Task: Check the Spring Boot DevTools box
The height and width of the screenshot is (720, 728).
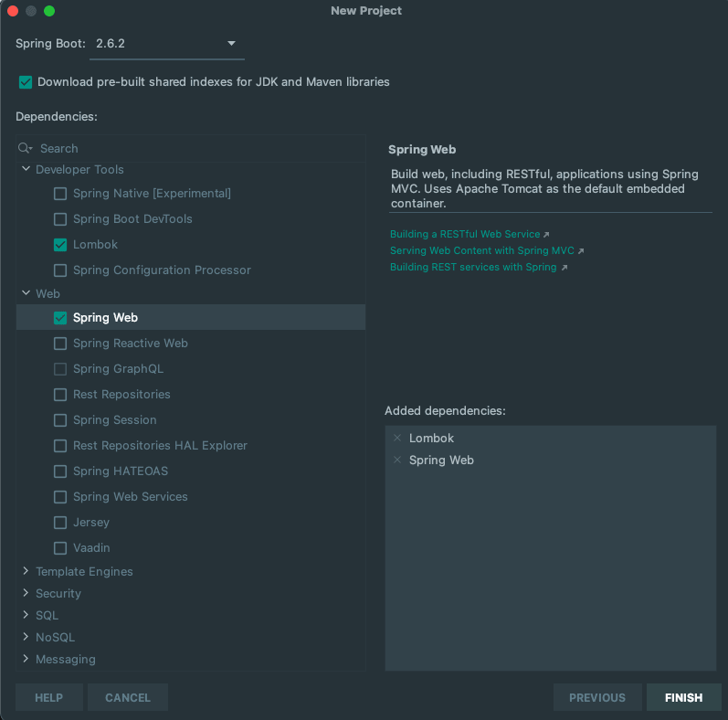Action: pyautogui.click(x=60, y=219)
